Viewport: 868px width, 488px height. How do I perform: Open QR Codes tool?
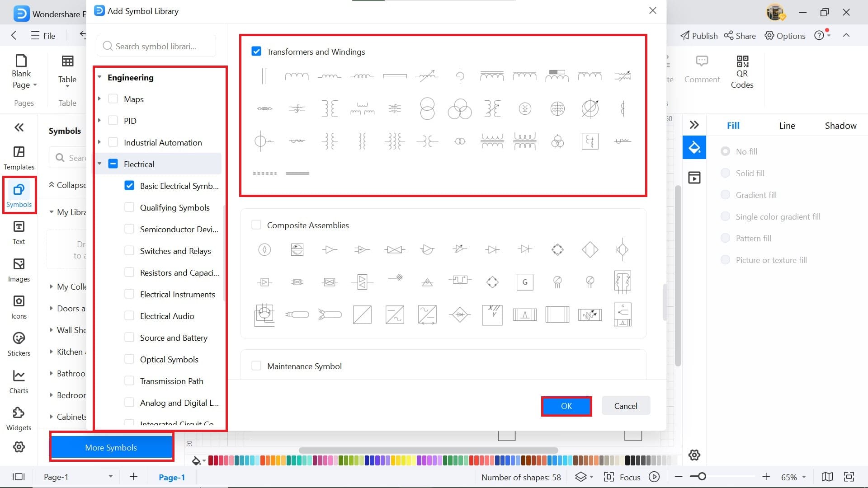[742, 71]
